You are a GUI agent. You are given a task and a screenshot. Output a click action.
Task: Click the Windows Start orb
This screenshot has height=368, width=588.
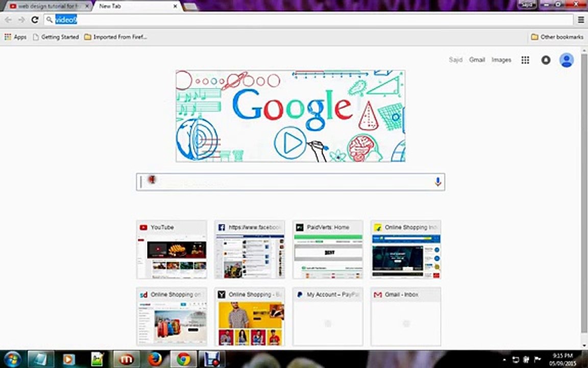[12, 359]
